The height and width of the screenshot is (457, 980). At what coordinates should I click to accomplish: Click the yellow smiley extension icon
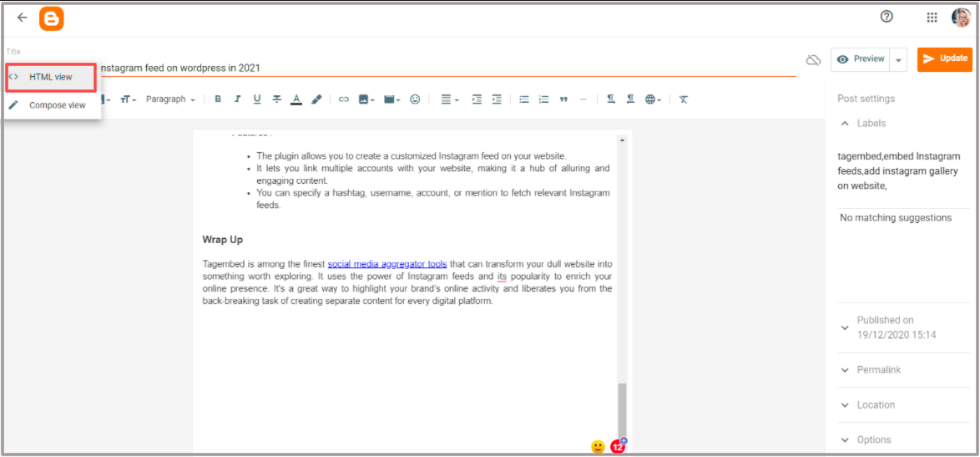click(x=599, y=446)
